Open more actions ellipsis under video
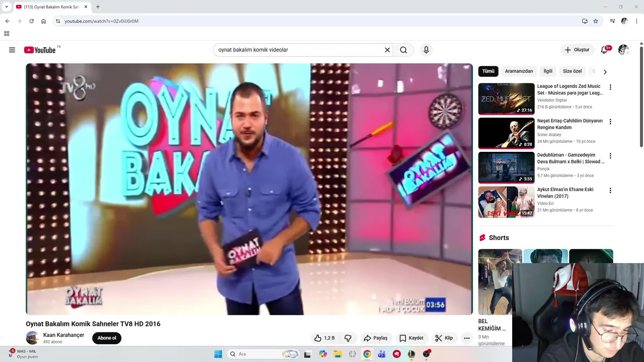This screenshot has height=362, width=644. 467,338
